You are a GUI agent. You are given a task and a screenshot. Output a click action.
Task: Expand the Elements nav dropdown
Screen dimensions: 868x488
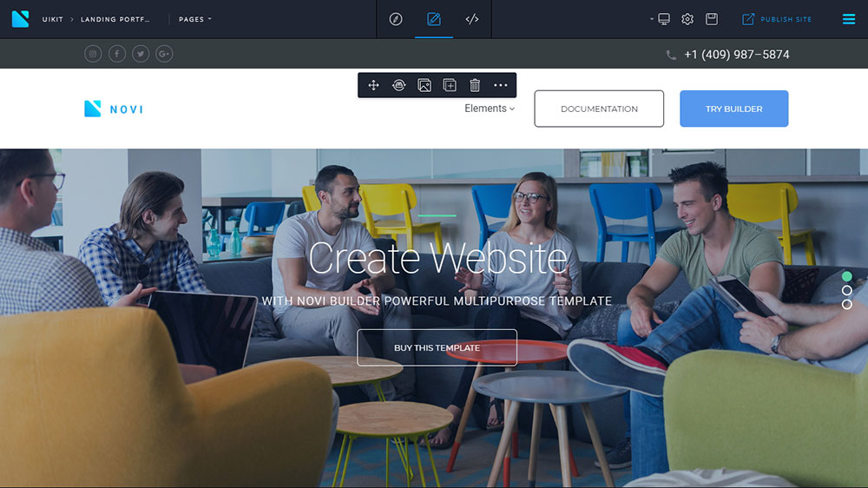click(x=490, y=109)
